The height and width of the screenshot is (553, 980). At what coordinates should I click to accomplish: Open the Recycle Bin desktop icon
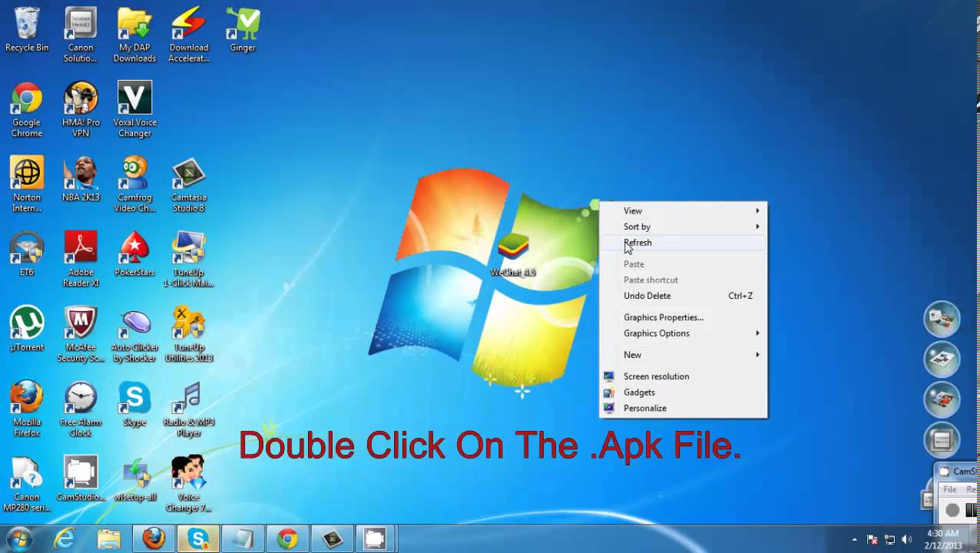[27, 30]
